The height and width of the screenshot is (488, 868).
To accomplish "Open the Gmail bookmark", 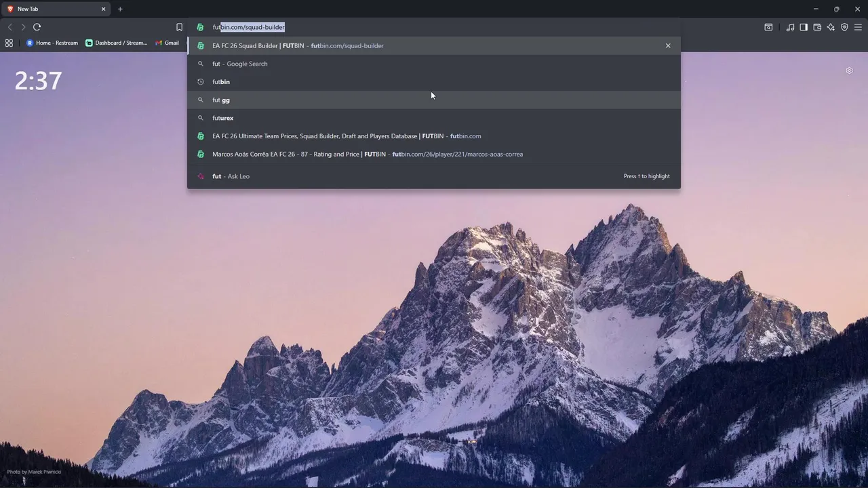I will [x=167, y=43].
